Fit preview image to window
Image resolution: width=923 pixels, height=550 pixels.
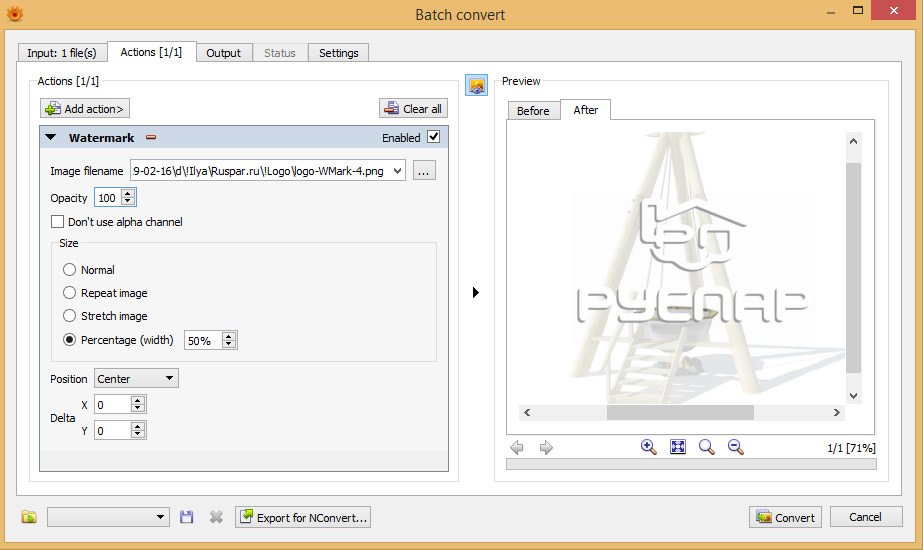[x=678, y=447]
